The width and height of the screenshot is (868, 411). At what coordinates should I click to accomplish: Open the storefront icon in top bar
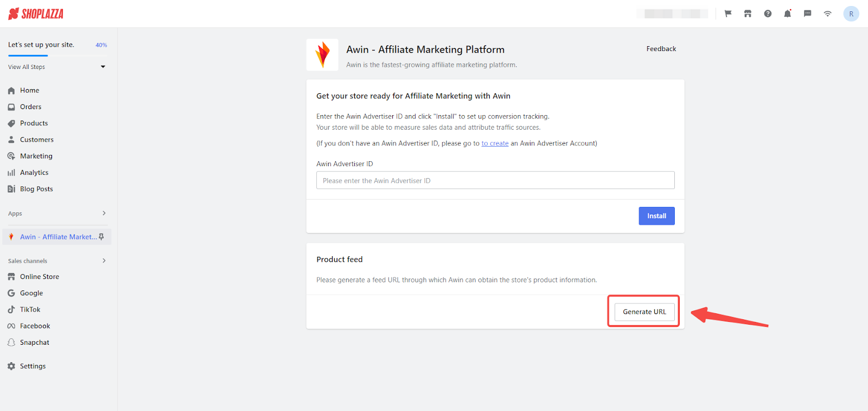click(748, 14)
